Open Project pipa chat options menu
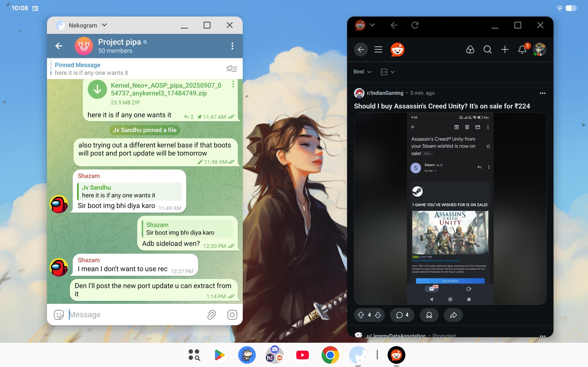 [x=232, y=46]
